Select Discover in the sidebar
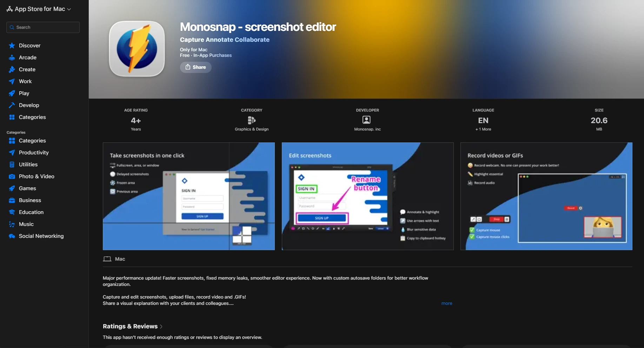This screenshot has height=348, width=644. (x=29, y=46)
